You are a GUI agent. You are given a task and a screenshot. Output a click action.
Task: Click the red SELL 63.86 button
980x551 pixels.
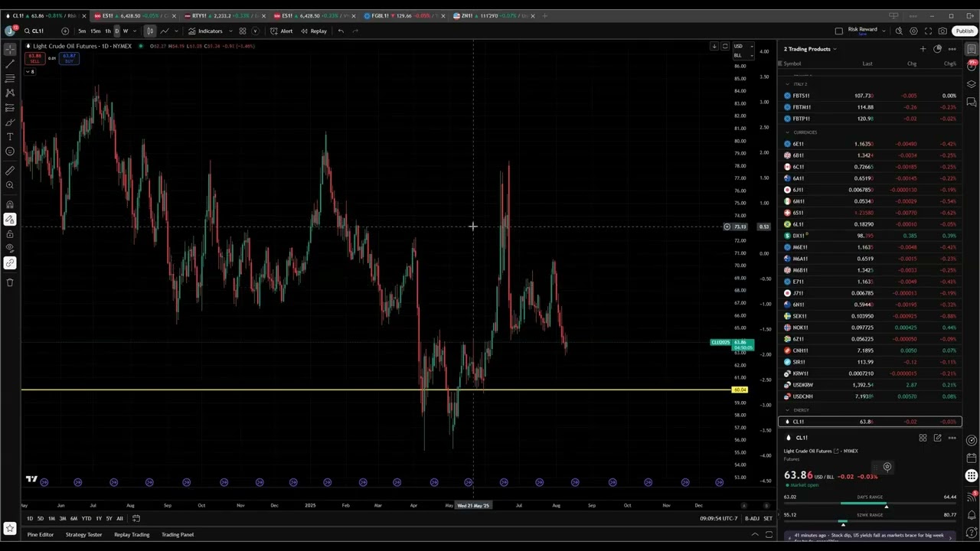tap(35, 58)
